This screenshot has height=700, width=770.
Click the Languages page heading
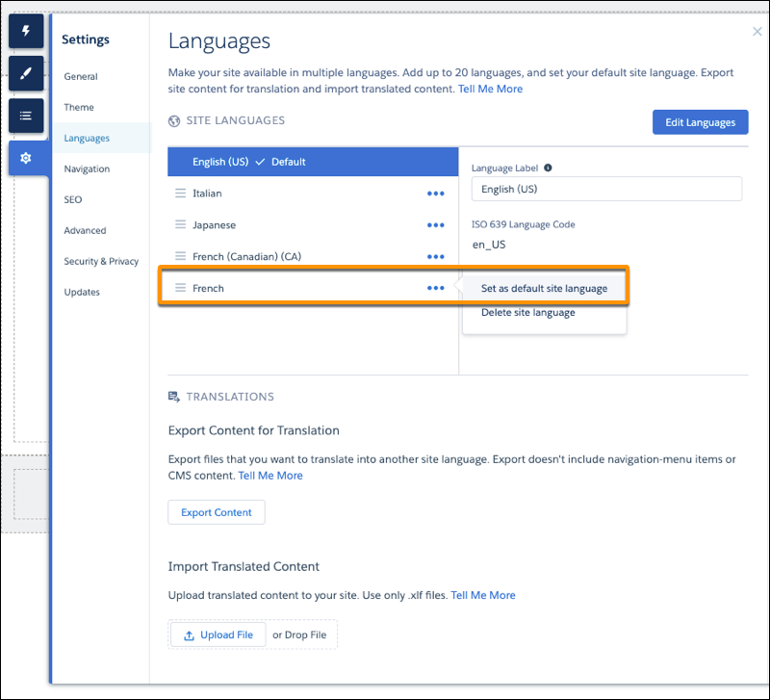[x=219, y=41]
